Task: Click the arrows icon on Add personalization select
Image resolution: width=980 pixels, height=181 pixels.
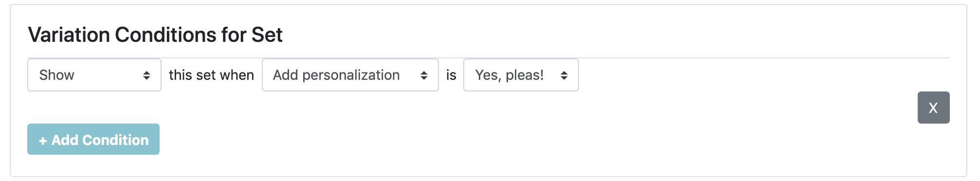Action: pos(424,75)
